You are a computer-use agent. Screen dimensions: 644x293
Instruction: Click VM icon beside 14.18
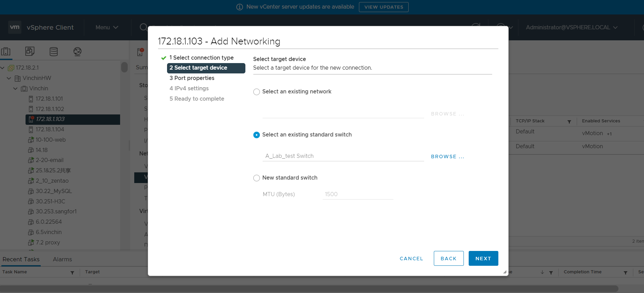[31, 150]
